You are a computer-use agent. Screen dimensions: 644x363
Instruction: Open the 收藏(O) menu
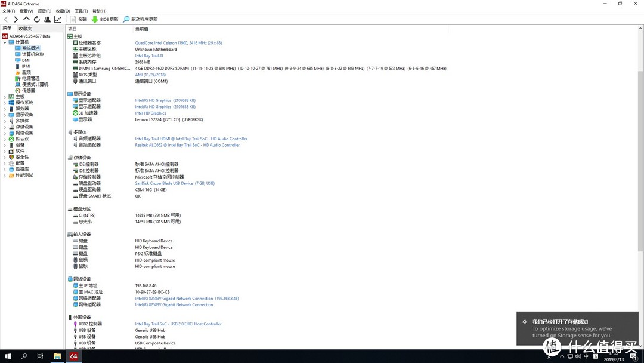63,11
